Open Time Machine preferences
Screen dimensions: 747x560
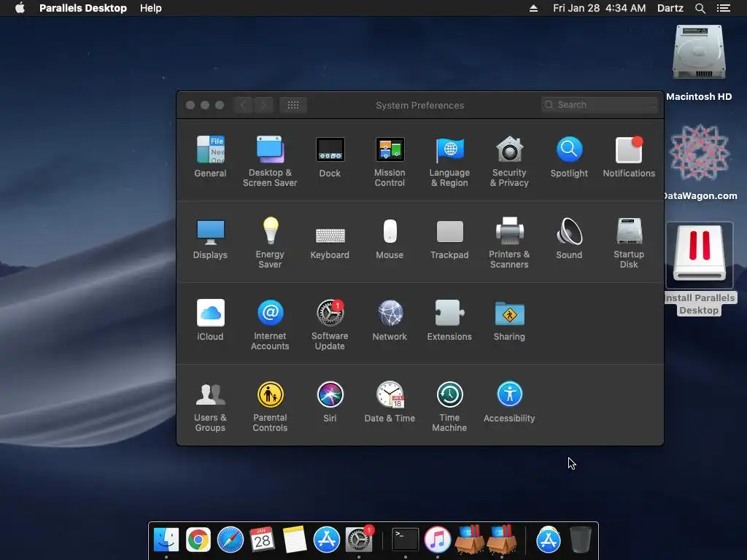(449, 406)
